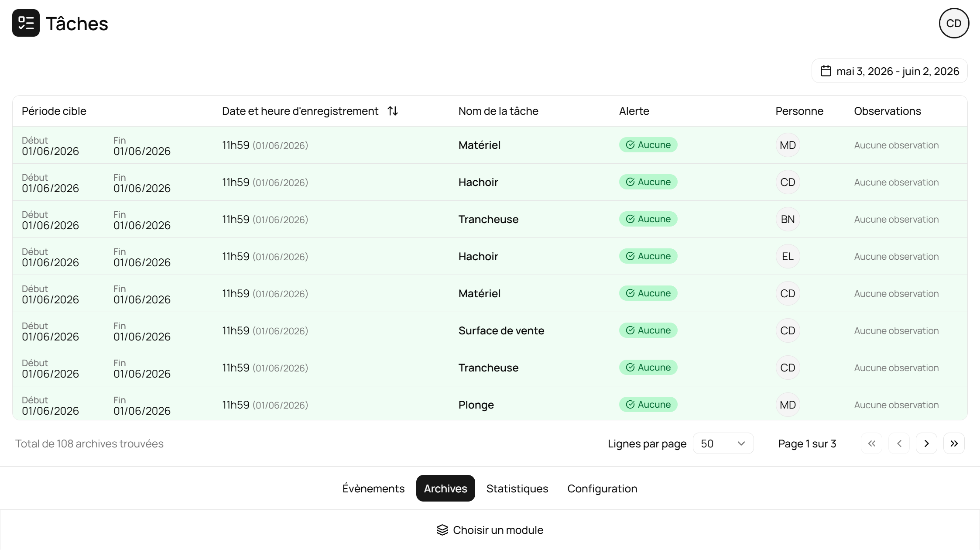Jump to last page double arrow
980x550 pixels.
point(954,443)
